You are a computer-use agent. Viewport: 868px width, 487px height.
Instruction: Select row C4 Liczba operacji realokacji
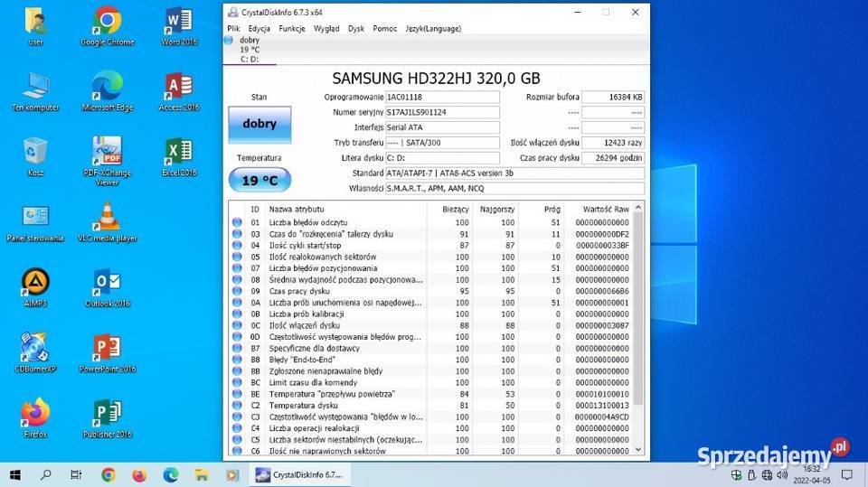click(430, 428)
